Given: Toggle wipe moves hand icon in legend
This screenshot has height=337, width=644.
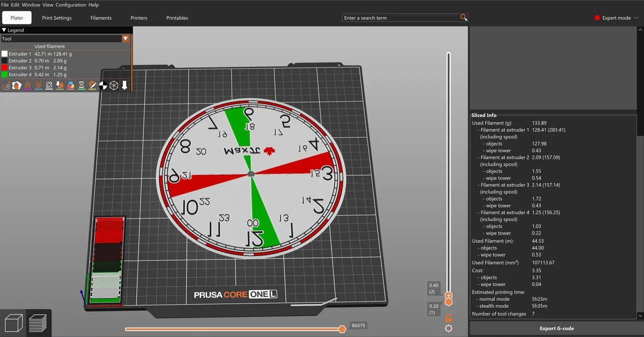Looking at the screenshot, I should tap(16, 86).
